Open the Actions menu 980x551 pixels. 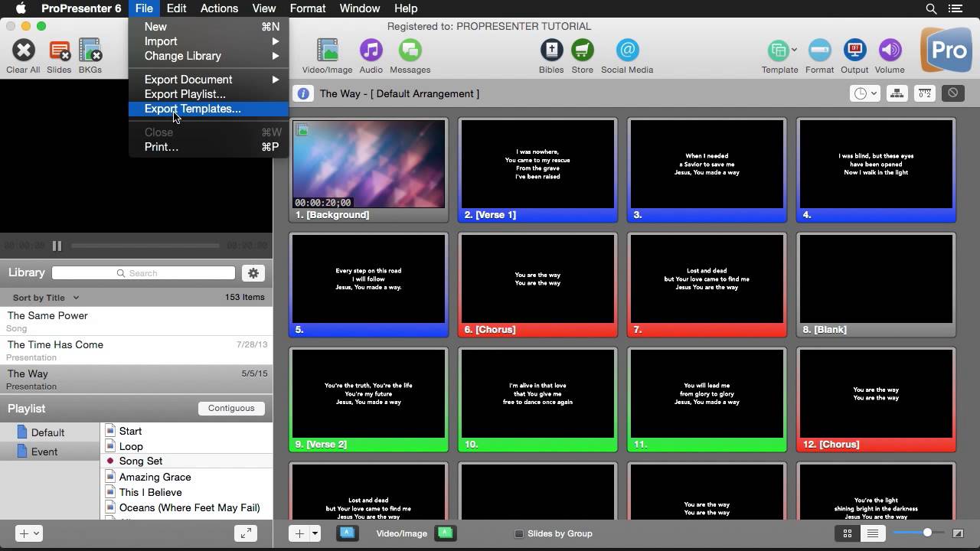click(219, 8)
